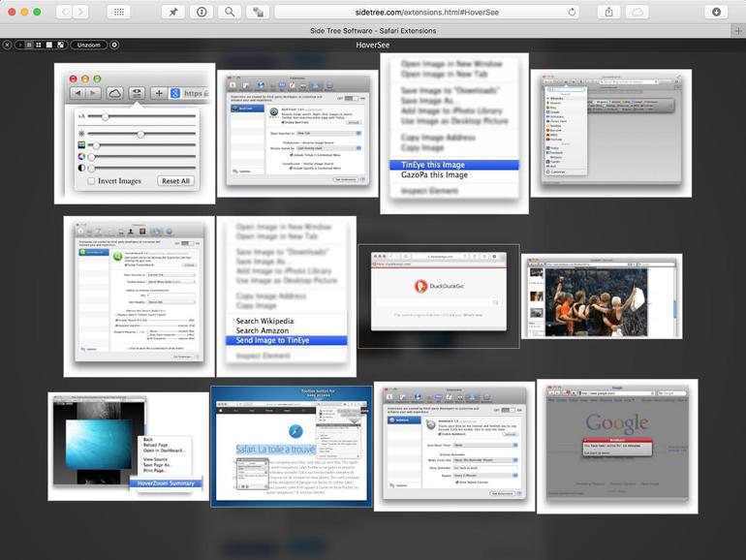Open the 'Send Image to TinEye' menu thumbnail
746x560 pixels.
[287, 296]
